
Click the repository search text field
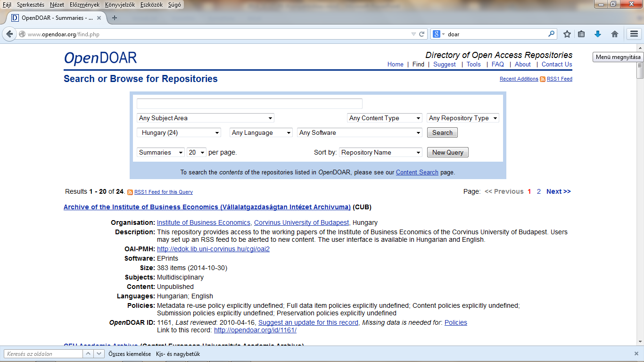tap(249, 104)
